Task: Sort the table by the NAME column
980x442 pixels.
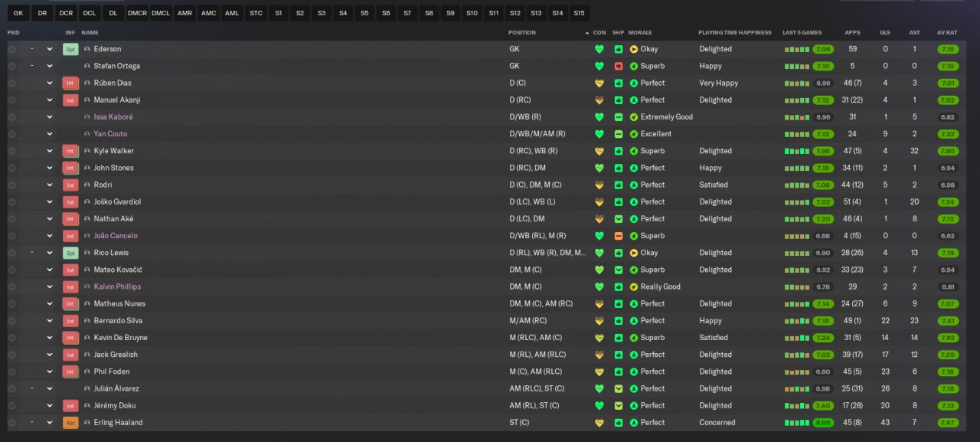Action: pos(90,33)
